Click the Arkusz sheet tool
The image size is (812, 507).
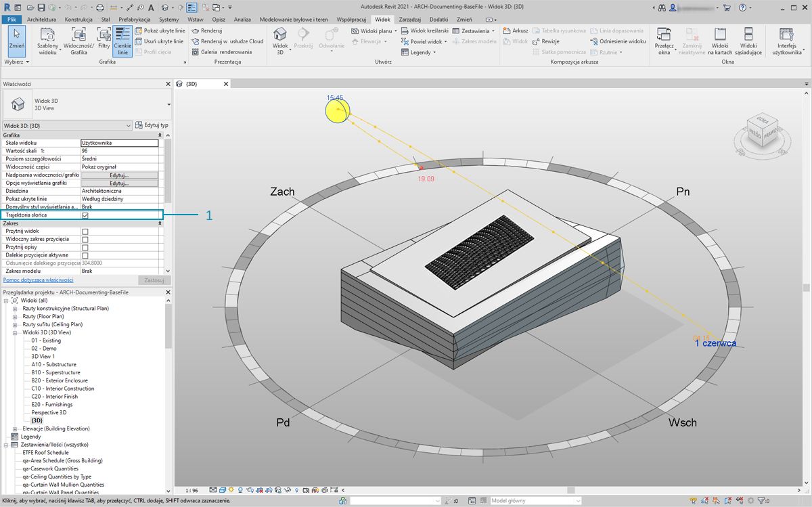click(516, 31)
